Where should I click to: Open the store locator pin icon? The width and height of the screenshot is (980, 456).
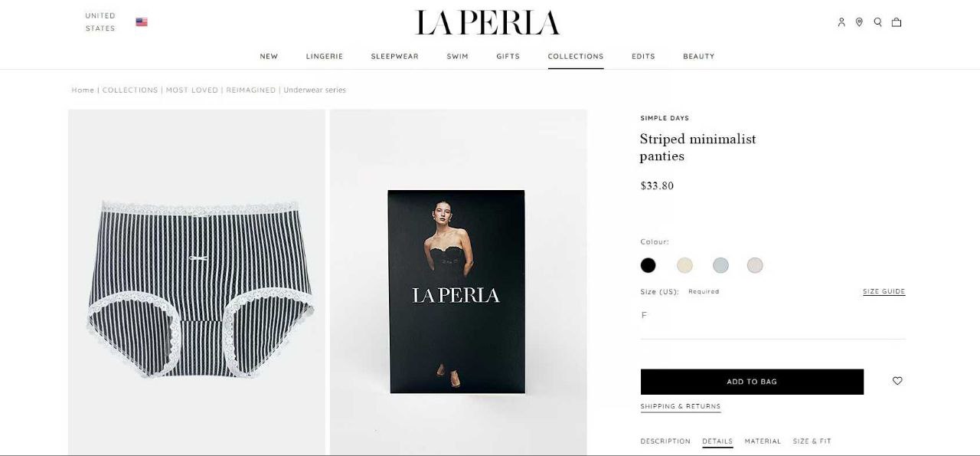859,22
